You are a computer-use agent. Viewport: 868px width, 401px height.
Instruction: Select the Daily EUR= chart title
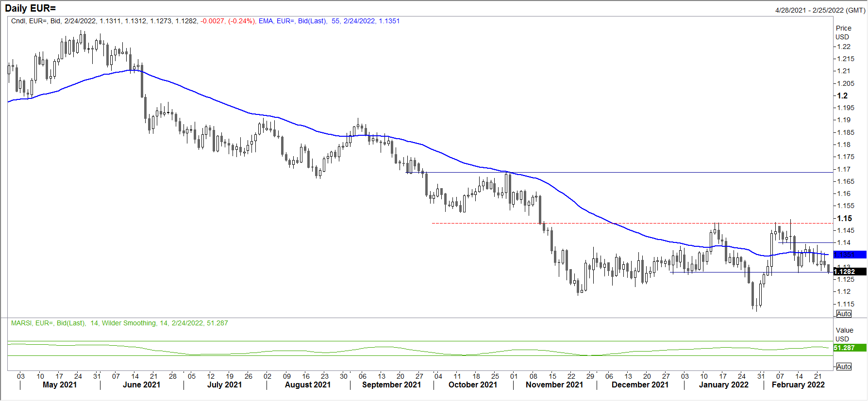(30, 8)
